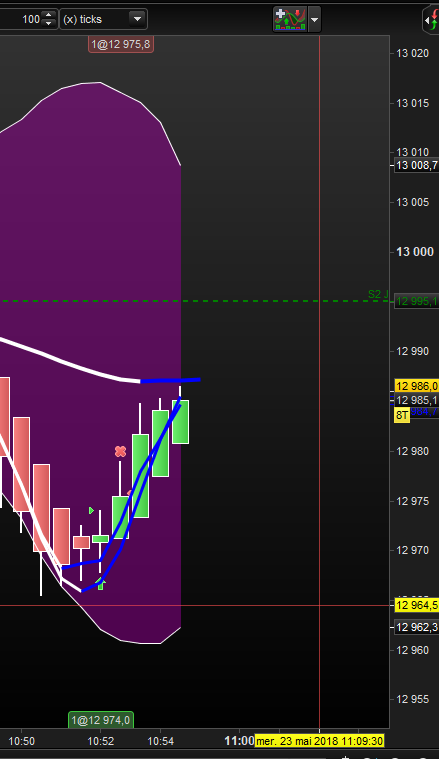439x759 pixels.
Task: Click the yellow 12 986,0 price label
Action: coord(417,386)
